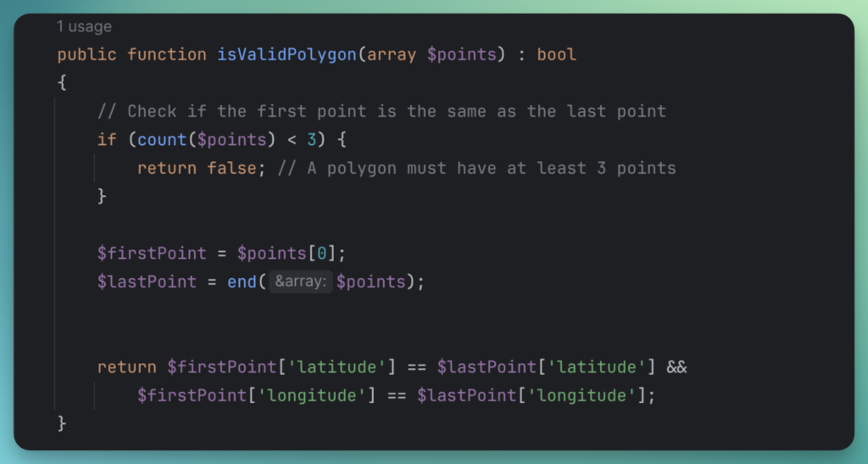
Task: Click the count function call
Action: 162,139
